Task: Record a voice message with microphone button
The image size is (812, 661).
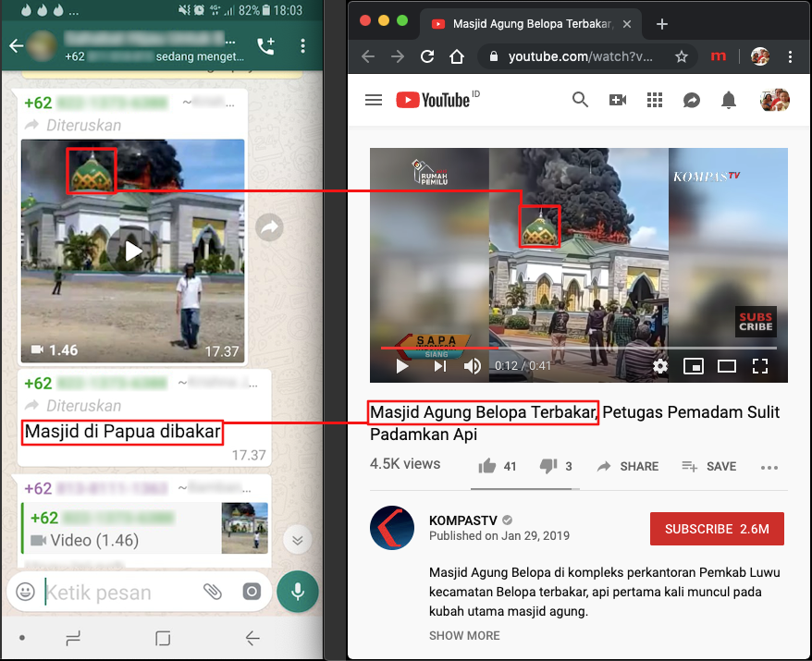Action: [x=297, y=591]
